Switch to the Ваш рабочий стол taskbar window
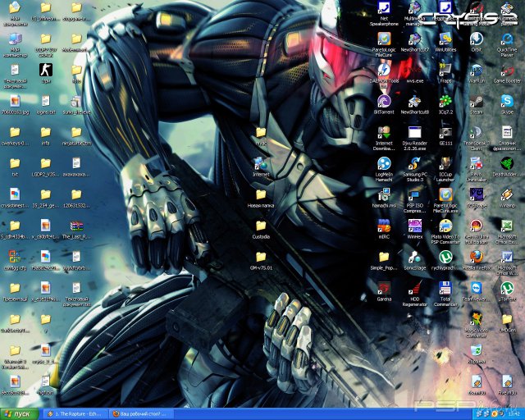 pyautogui.click(x=139, y=413)
